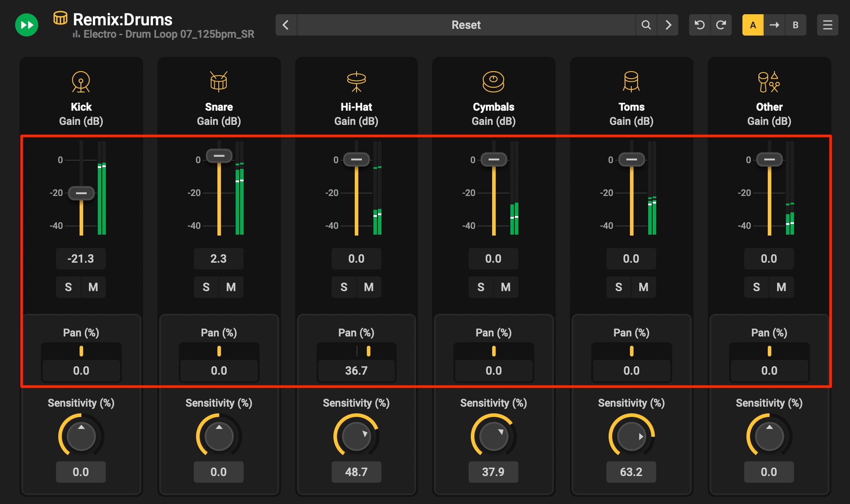Mute the Snare channel
Image resolution: width=850 pixels, height=504 pixels.
coord(231,287)
